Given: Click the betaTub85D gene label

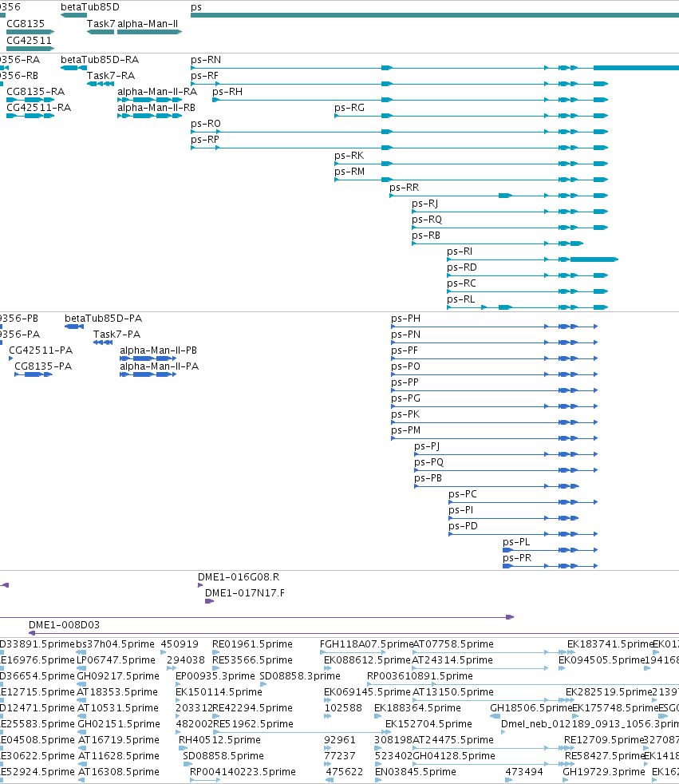Looking at the screenshot, I should point(90,7).
